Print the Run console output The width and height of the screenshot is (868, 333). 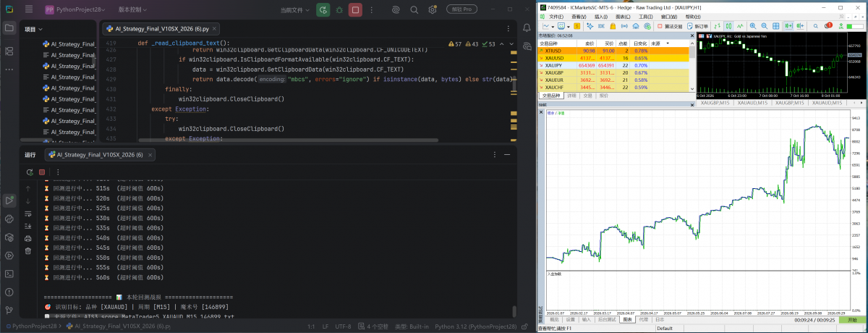pyautogui.click(x=28, y=238)
